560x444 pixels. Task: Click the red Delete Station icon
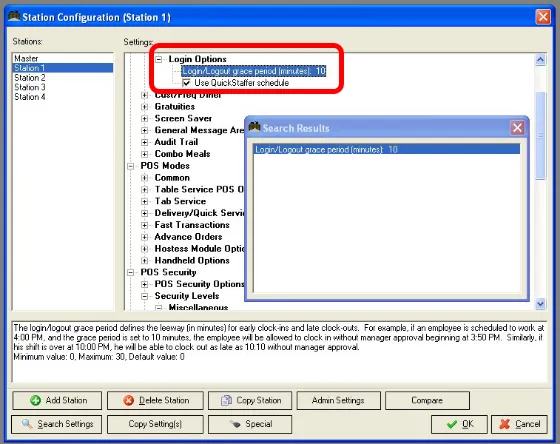click(x=129, y=400)
